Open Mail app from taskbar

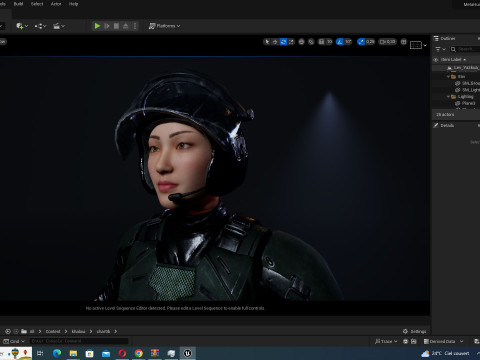click(x=106, y=353)
